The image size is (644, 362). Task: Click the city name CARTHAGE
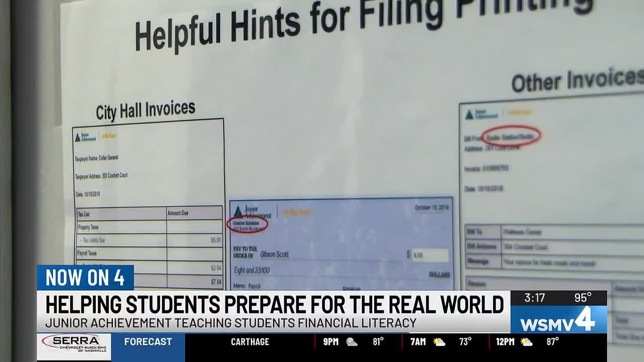tap(250, 342)
